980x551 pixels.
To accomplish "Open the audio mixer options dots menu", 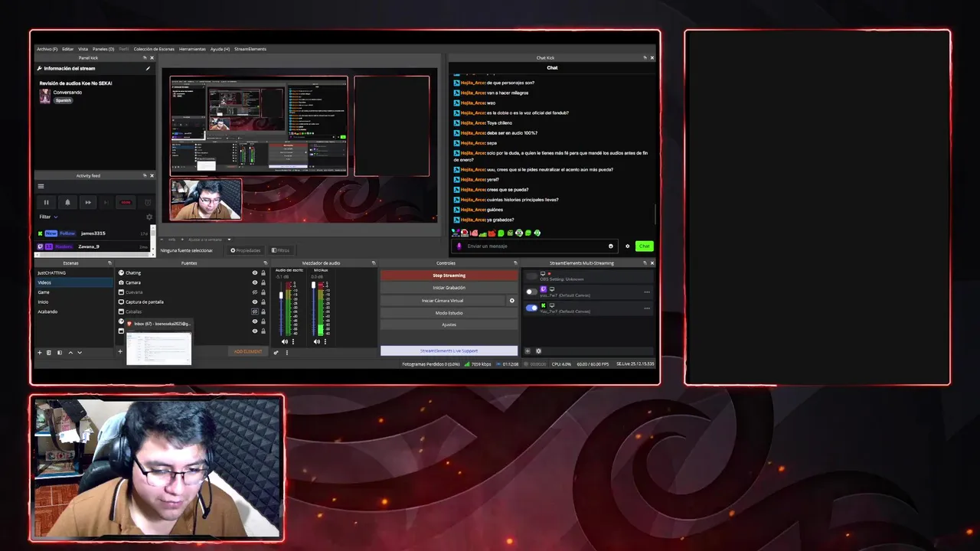I will pos(287,352).
